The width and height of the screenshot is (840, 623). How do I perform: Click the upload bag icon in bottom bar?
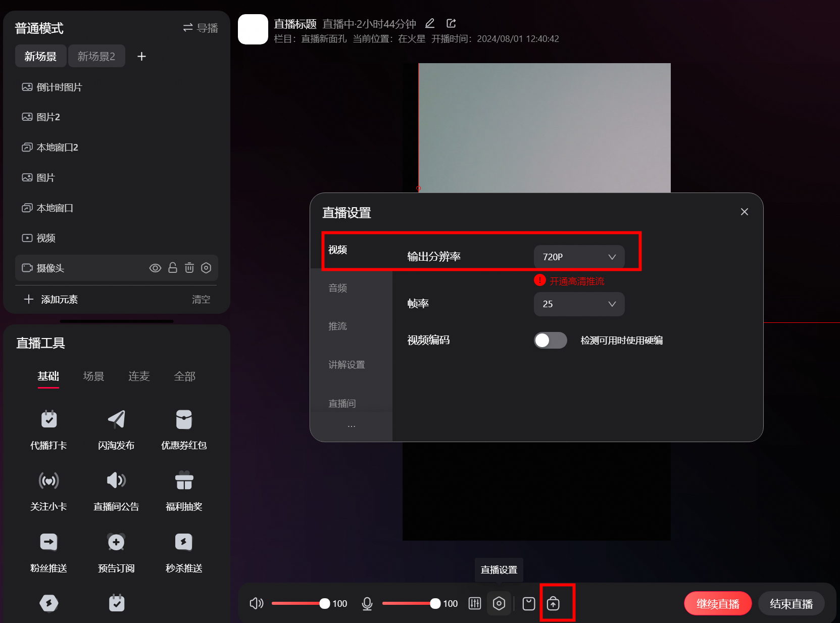coord(553,603)
